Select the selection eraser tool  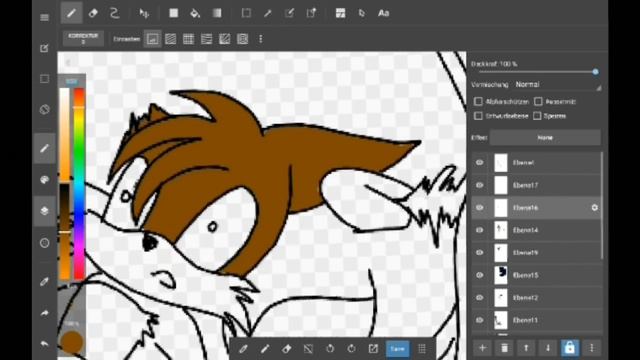tap(311, 13)
